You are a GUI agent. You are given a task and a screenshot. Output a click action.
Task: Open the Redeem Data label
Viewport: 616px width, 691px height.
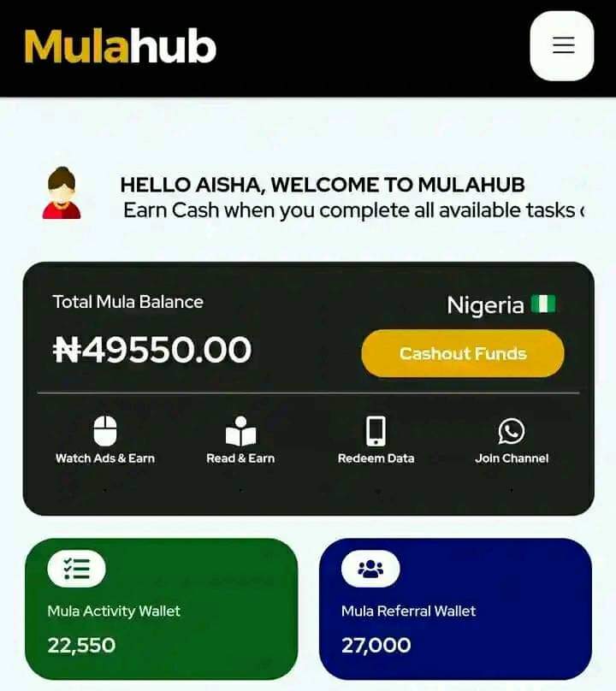(x=376, y=458)
